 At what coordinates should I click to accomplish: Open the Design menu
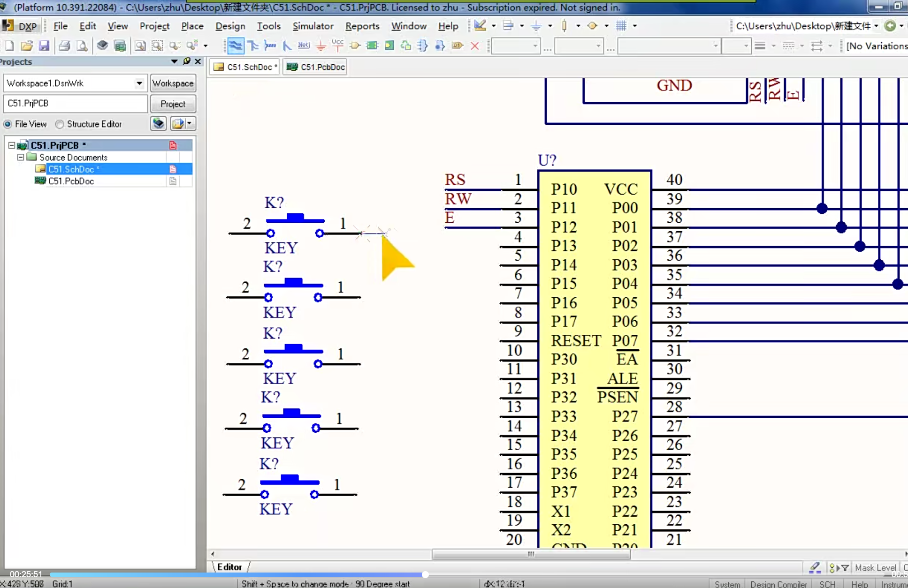230,26
